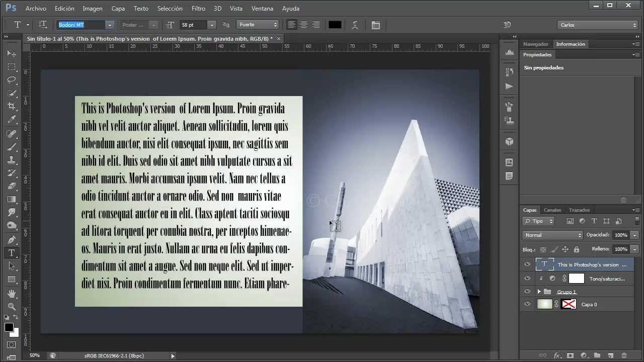The width and height of the screenshot is (644, 362).
Task: Open the Poster font style dropdown
Action: click(x=153, y=25)
